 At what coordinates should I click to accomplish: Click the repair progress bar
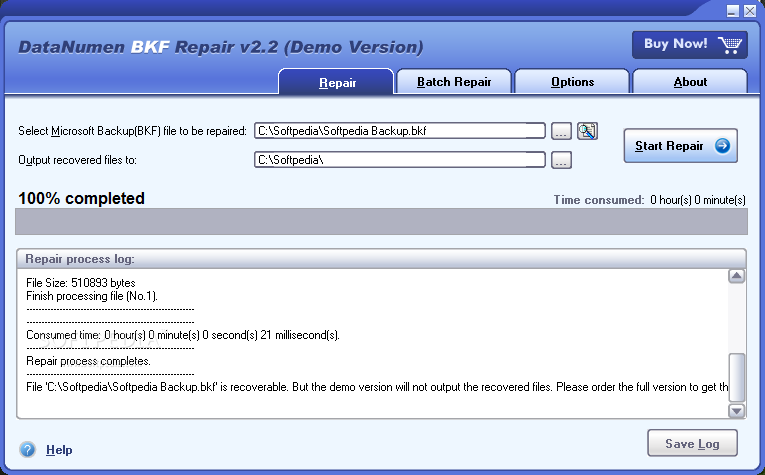click(382, 221)
